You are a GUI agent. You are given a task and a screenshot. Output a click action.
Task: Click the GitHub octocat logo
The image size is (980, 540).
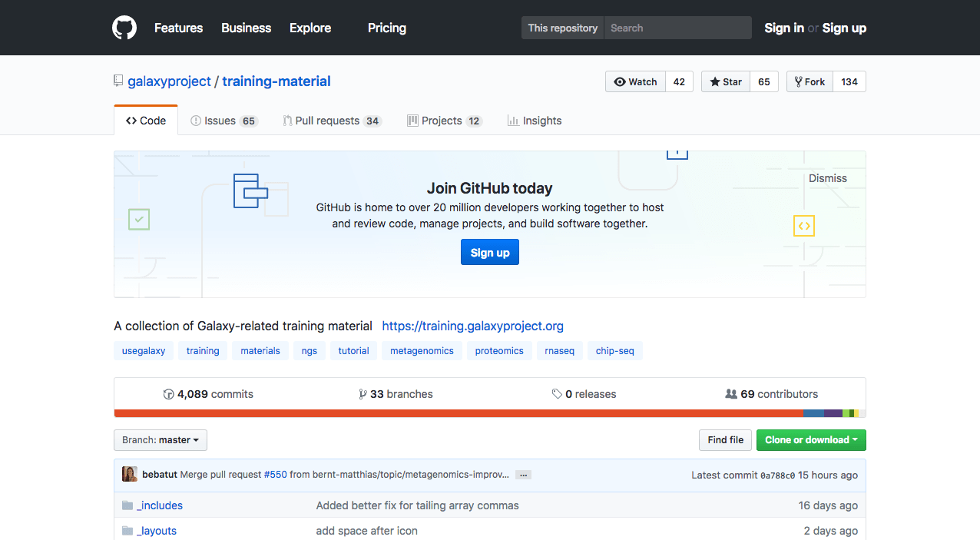click(x=124, y=27)
